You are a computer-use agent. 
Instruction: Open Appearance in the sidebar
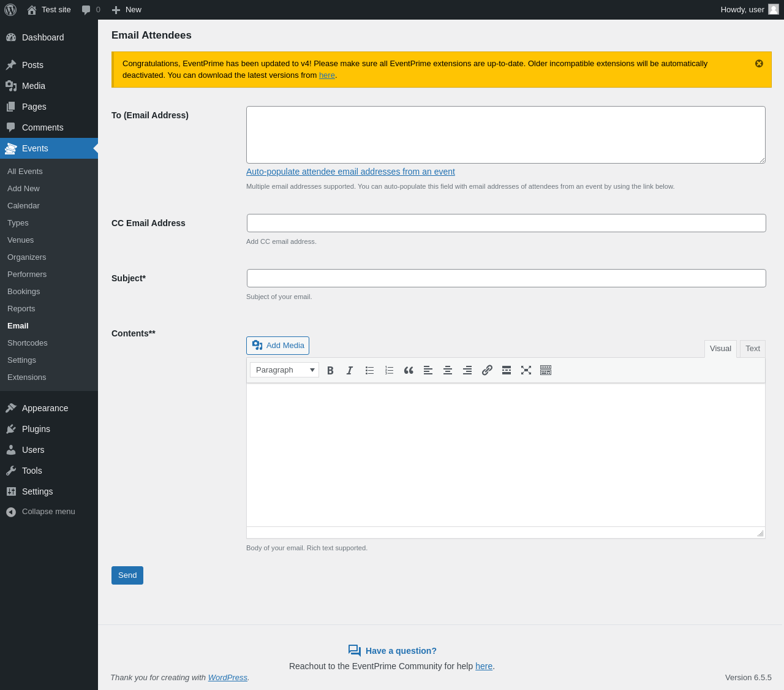tap(49, 408)
